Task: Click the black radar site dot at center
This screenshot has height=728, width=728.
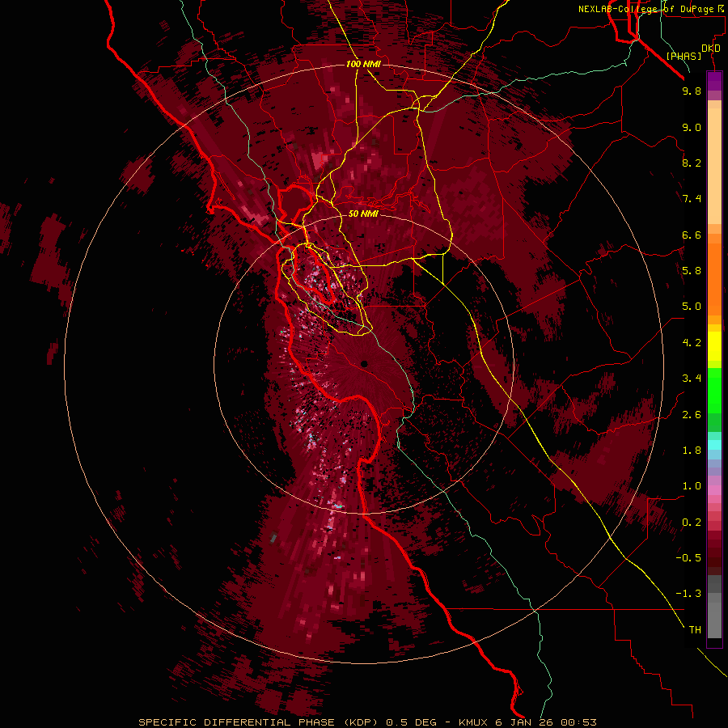Action: [x=364, y=364]
